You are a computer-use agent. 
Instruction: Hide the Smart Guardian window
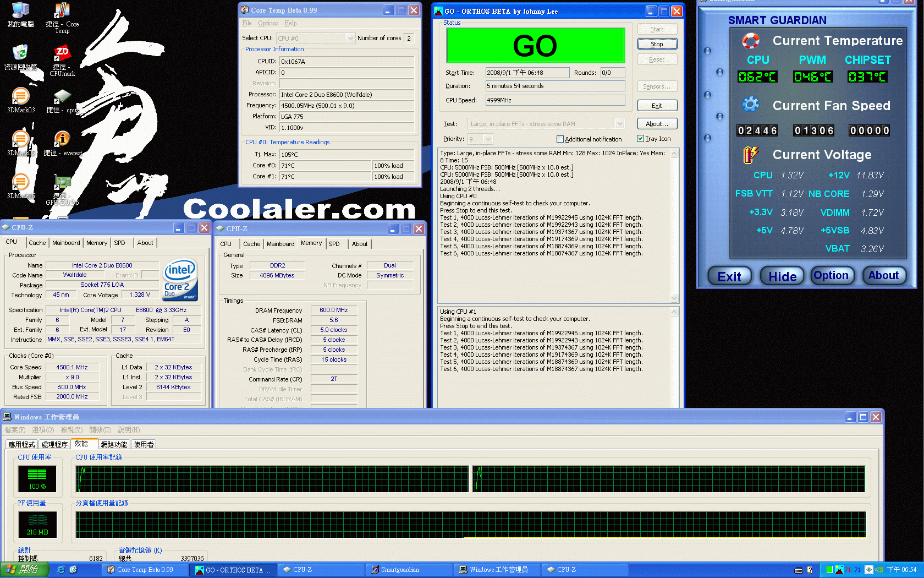(782, 275)
